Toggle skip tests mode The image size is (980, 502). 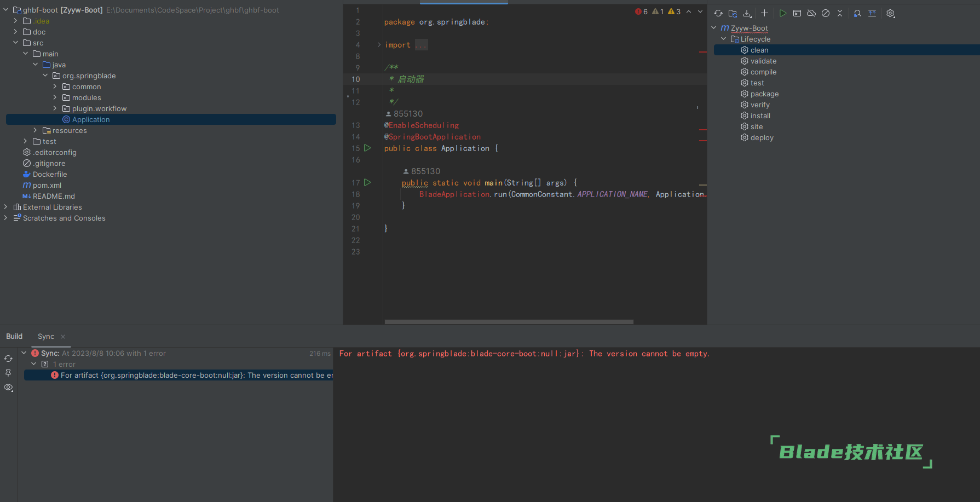[826, 13]
